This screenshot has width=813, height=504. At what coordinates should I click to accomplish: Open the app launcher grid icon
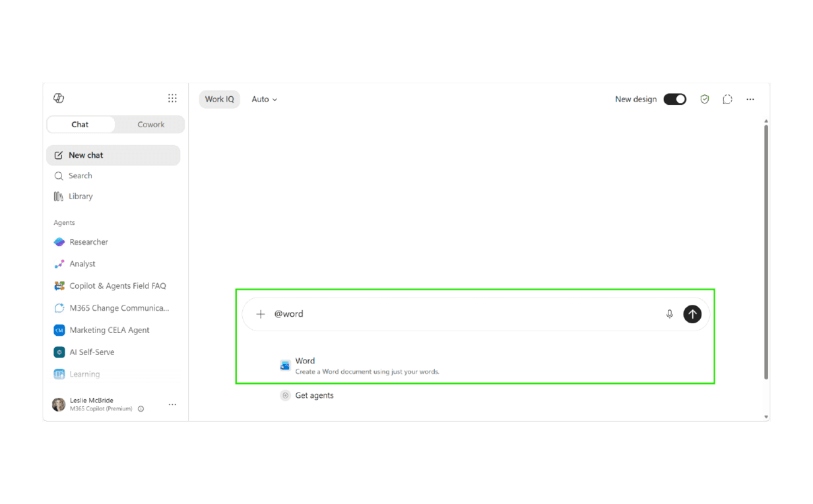172,98
